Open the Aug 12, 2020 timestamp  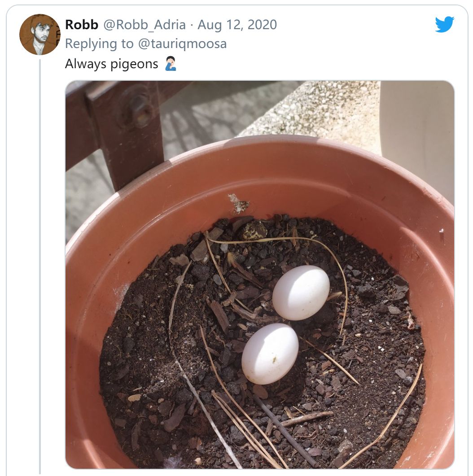237,25
